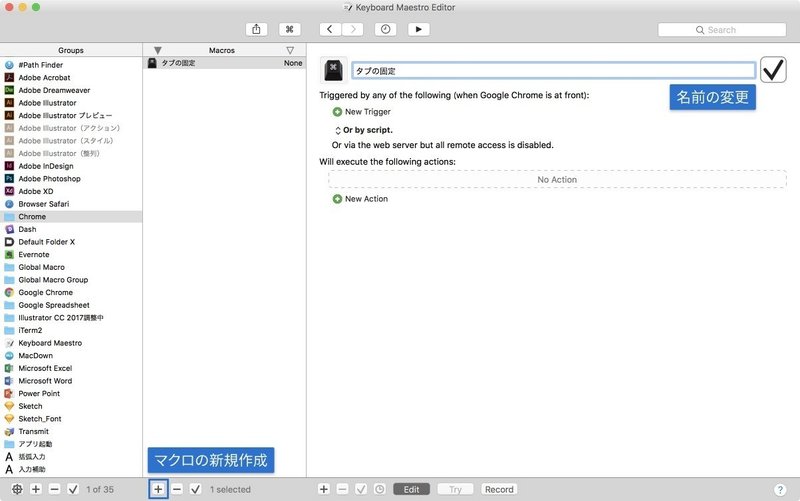
Task: Click the macro name field タブの固定
Action: click(554, 70)
